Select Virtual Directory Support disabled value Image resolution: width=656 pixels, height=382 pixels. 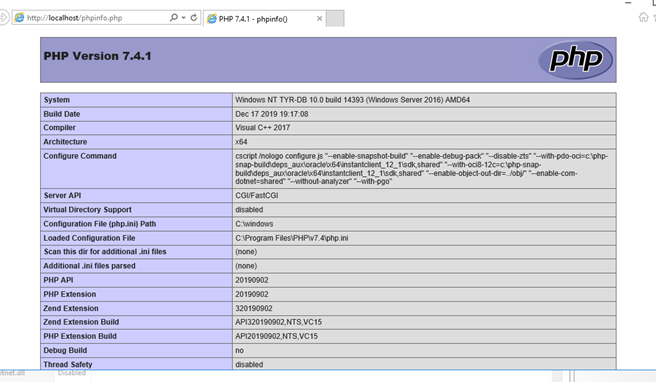click(x=249, y=210)
